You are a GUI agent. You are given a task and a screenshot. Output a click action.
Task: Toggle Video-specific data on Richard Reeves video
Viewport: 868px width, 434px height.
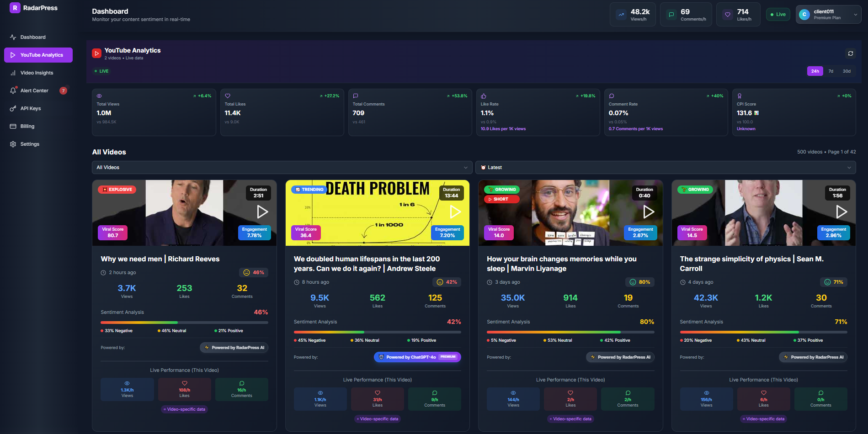point(184,409)
